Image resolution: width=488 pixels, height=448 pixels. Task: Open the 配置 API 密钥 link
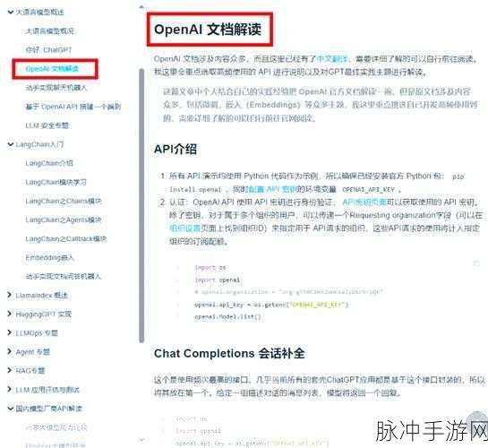pyautogui.click(x=272, y=189)
